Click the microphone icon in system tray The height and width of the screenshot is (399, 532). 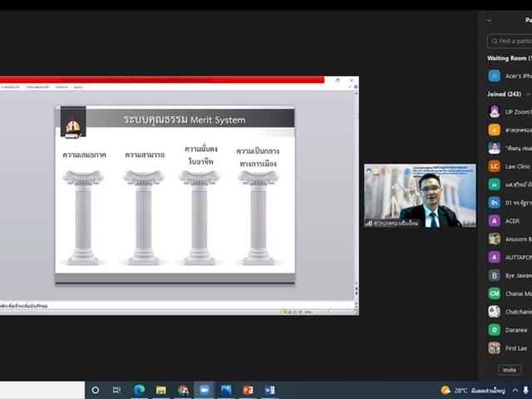pos(526,390)
